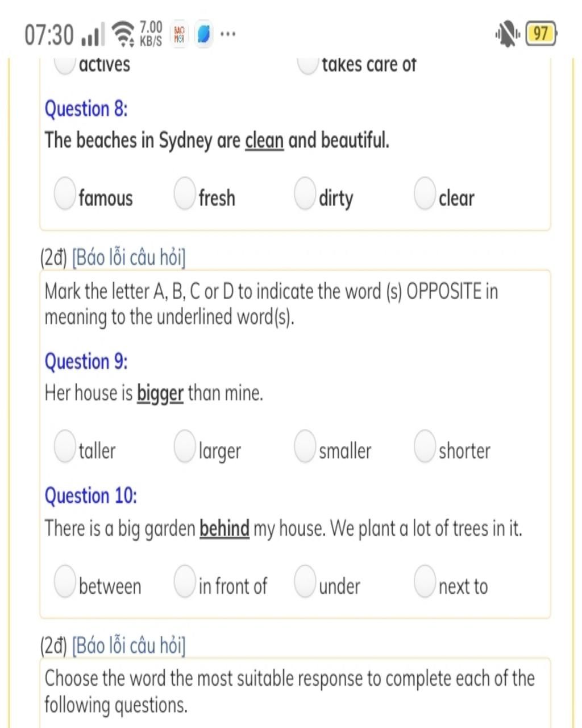Tap the muted bell notification icon
The image size is (582, 728).
(508, 34)
